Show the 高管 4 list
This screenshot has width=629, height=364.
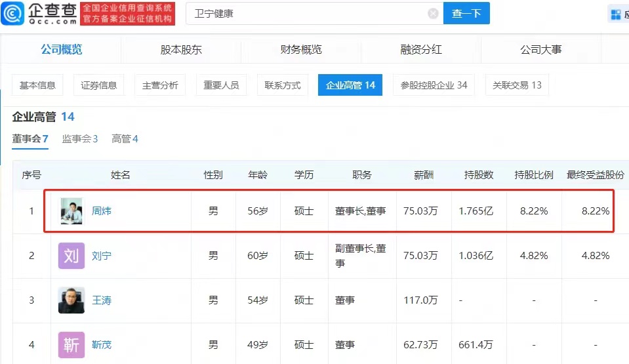coord(125,139)
